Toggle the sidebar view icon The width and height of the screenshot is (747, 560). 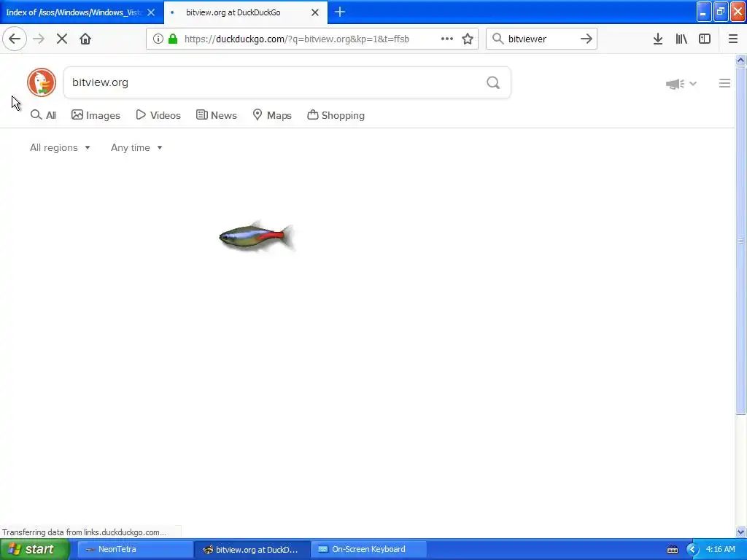705,39
